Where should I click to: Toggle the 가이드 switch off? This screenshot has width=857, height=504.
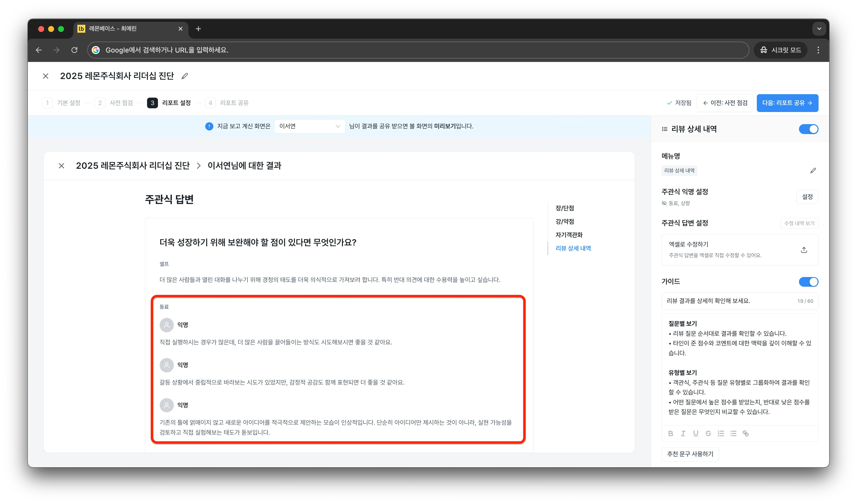808,282
